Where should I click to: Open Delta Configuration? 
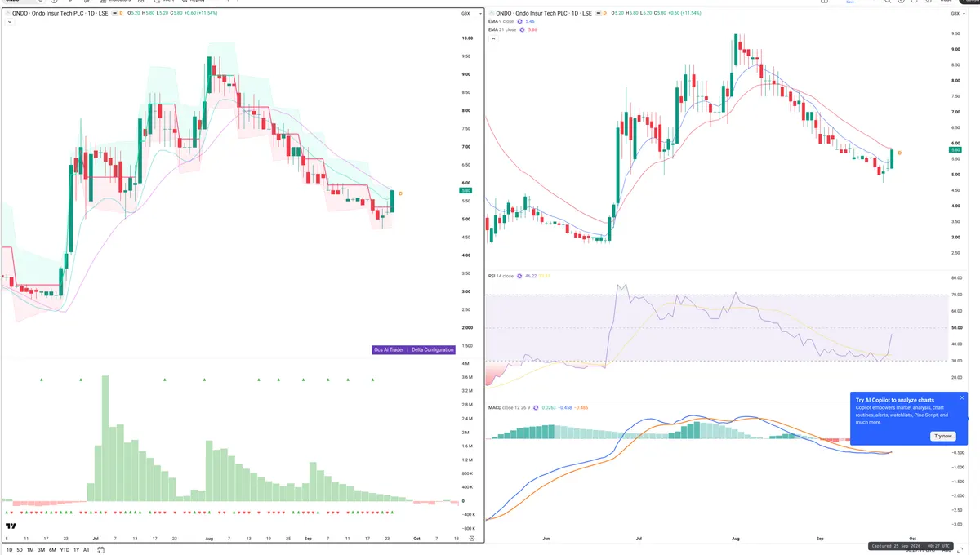click(x=432, y=349)
